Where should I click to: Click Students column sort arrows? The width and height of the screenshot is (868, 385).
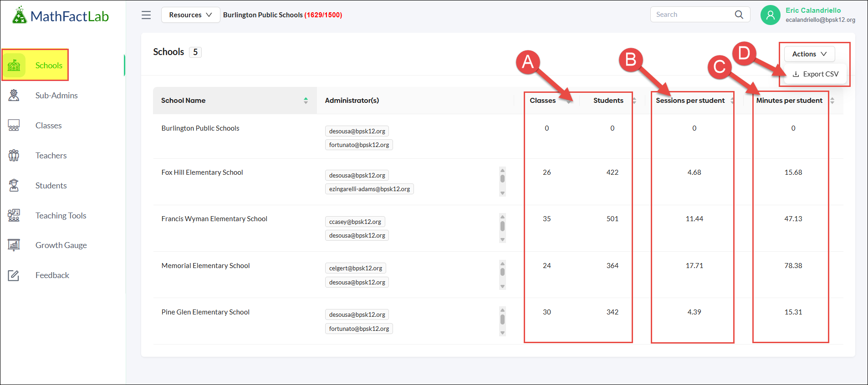pyautogui.click(x=634, y=101)
